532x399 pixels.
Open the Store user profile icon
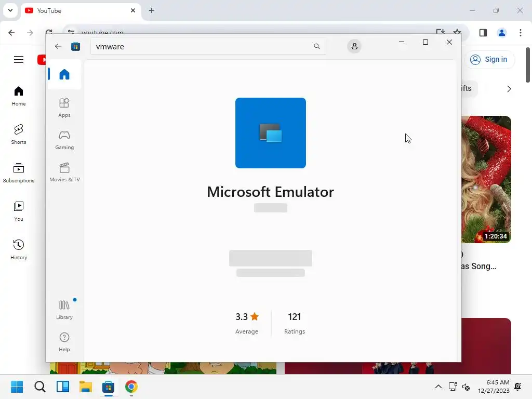click(x=354, y=46)
